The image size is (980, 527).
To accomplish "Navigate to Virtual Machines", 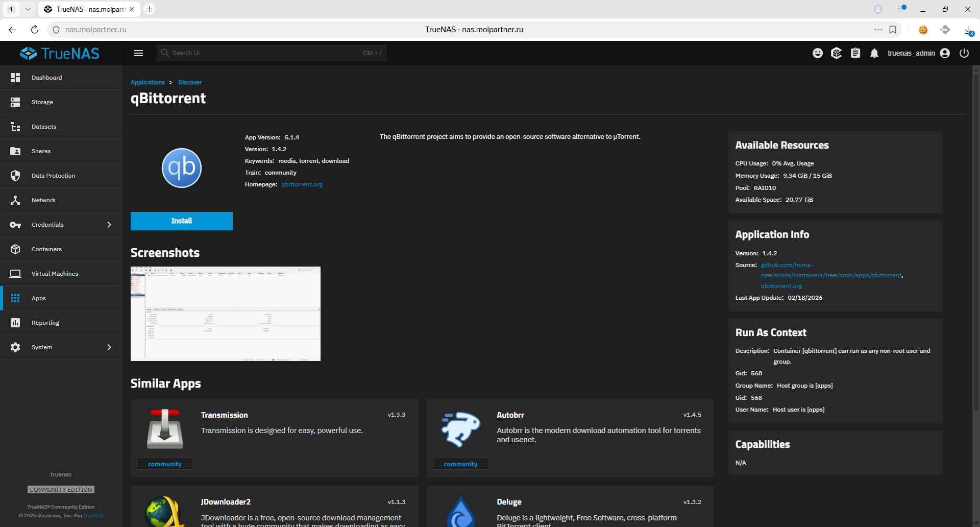I will tap(55, 274).
